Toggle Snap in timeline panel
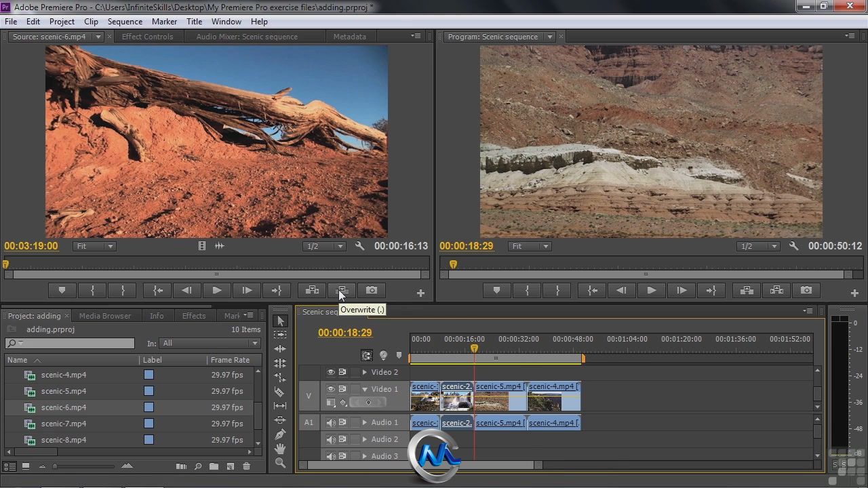868x488 pixels. click(x=367, y=355)
